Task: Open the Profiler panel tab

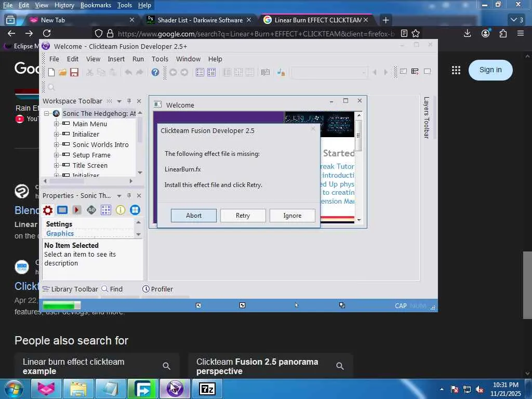Action: point(158,289)
